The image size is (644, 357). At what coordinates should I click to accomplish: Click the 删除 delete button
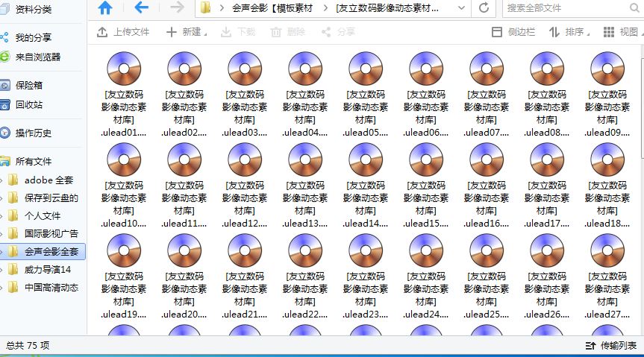(x=287, y=32)
